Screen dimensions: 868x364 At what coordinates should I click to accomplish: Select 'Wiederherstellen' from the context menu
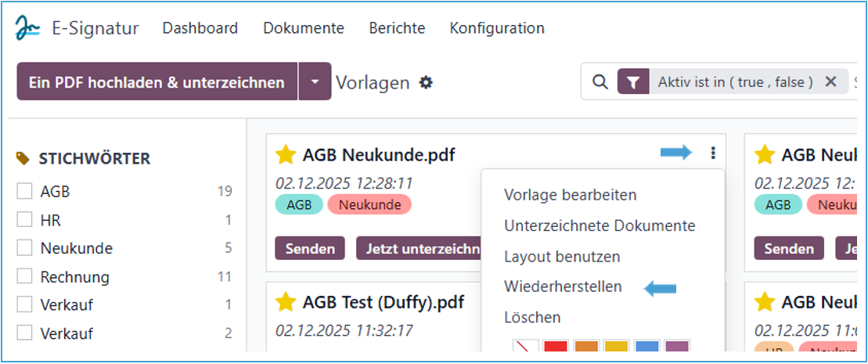pyautogui.click(x=563, y=287)
